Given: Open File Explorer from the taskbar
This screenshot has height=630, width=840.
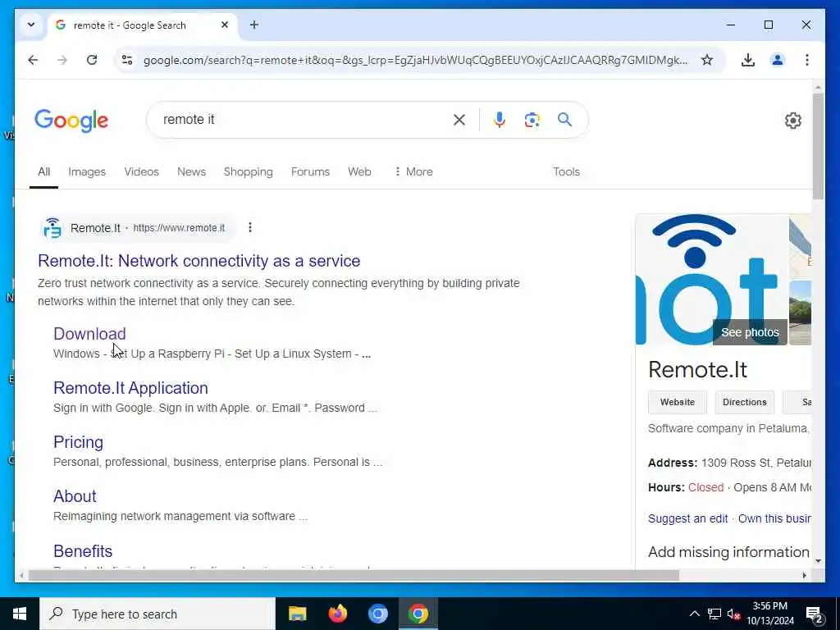Looking at the screenshot, I should pyautogui.click(x=297, y=614).
